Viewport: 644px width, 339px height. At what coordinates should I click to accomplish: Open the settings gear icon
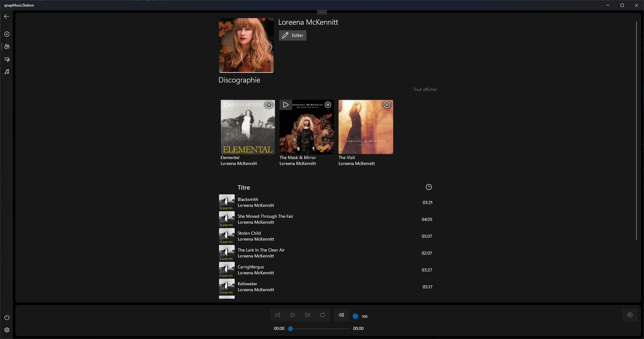tap(7, 330)
